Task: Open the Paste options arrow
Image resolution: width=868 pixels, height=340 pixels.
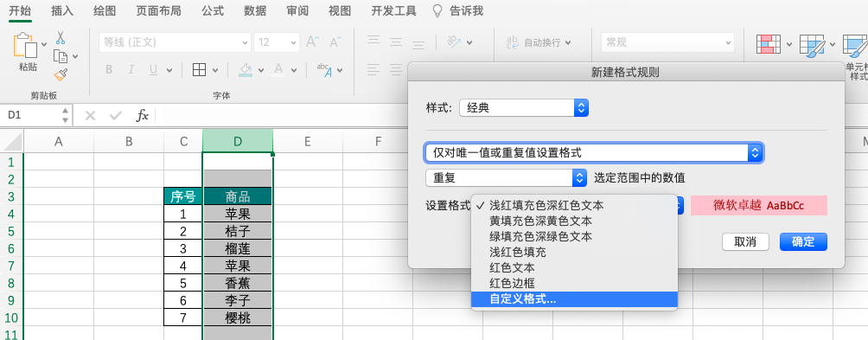Action: point(44,44)
